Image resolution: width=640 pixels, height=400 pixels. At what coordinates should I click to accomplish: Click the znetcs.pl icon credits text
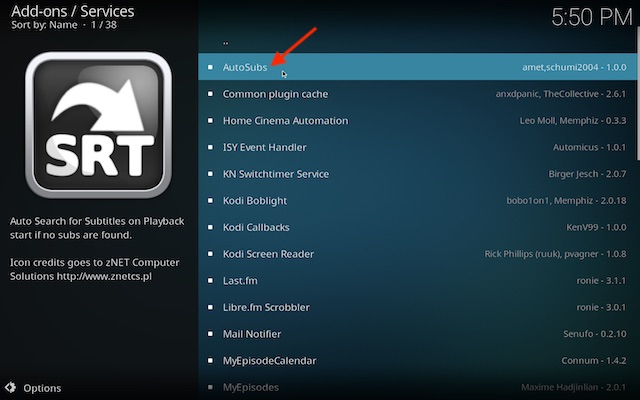pos(95,269)
